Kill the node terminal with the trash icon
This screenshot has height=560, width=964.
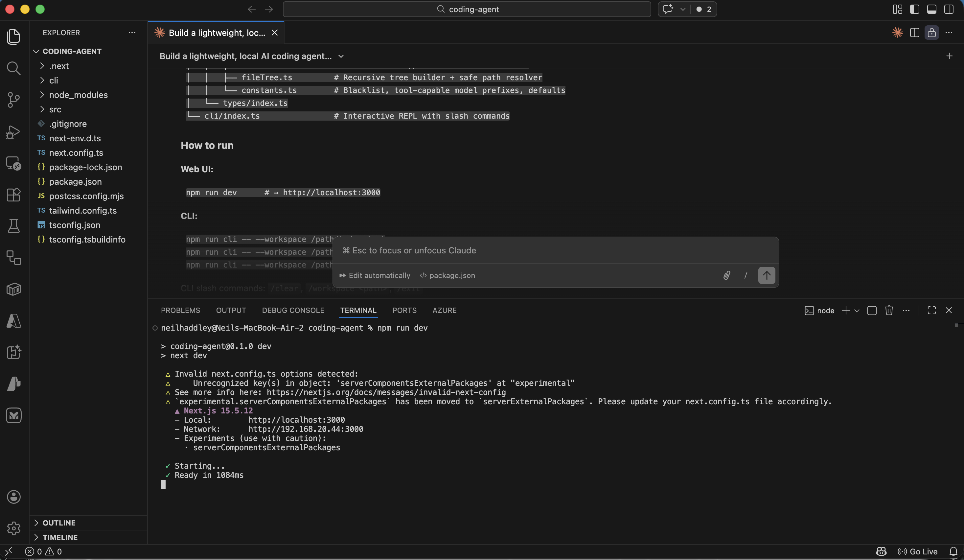tap(889, 310)
